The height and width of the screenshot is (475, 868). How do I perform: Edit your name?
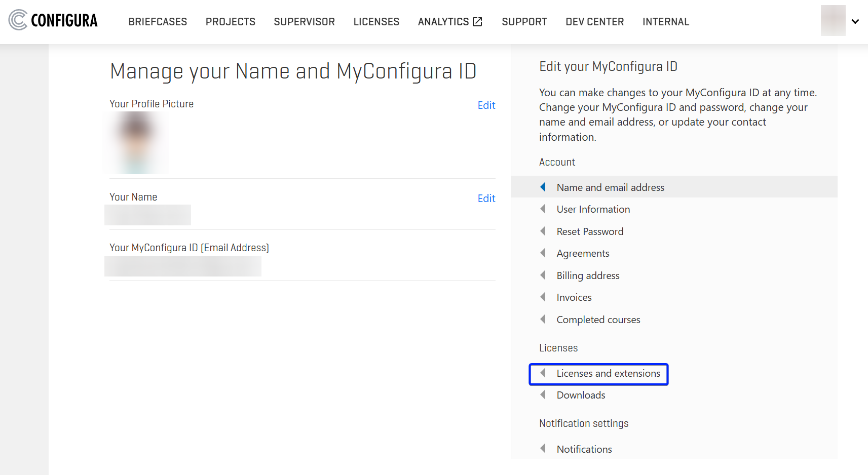point(486,199)
